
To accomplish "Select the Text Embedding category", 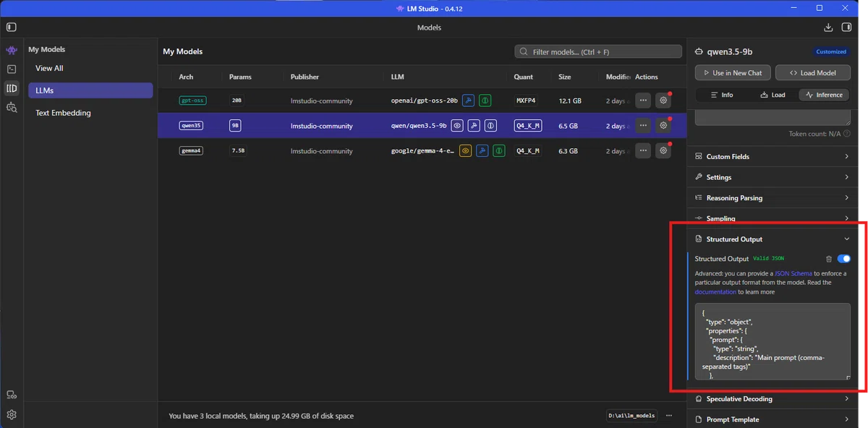I will 90,113.
